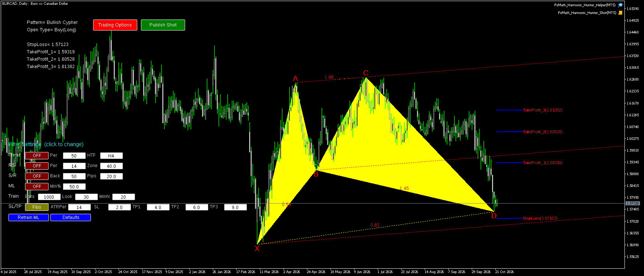
Task: Edit the TP2 value 6.0
Action: point(197,207)
